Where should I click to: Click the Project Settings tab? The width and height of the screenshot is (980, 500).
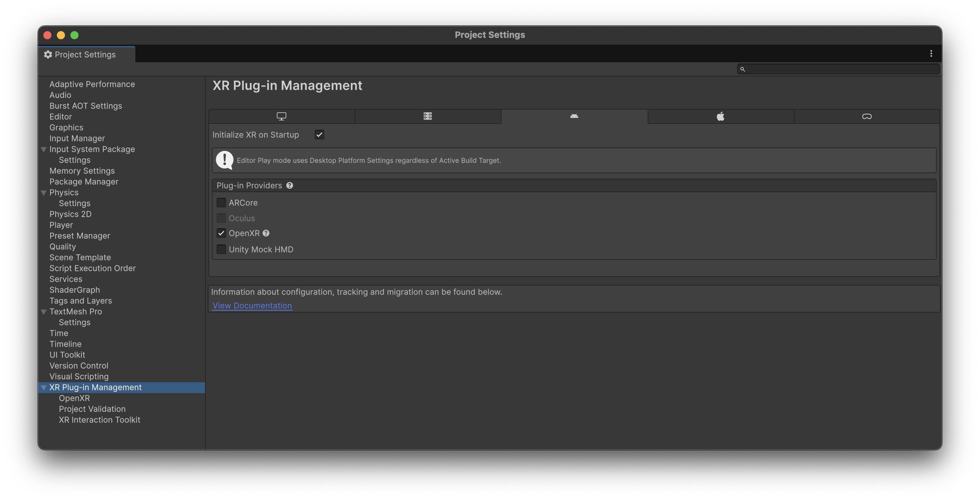click(85, 54)
